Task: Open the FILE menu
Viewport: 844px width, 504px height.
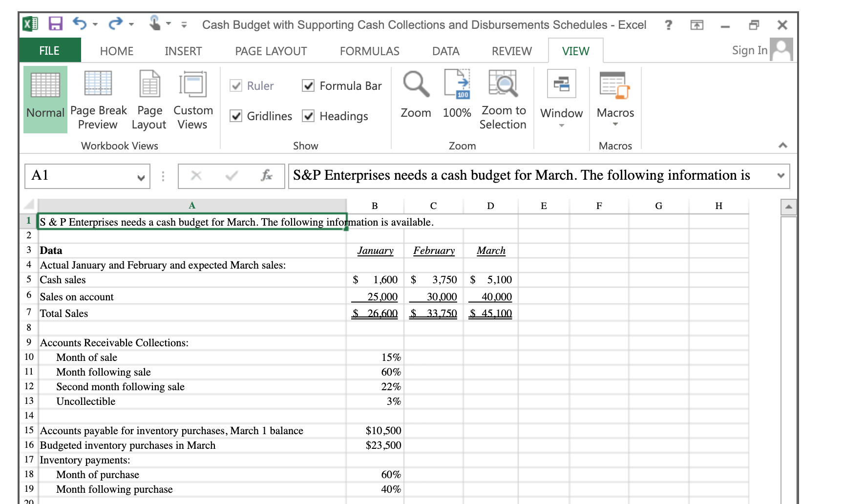Action: pos(49,50)
